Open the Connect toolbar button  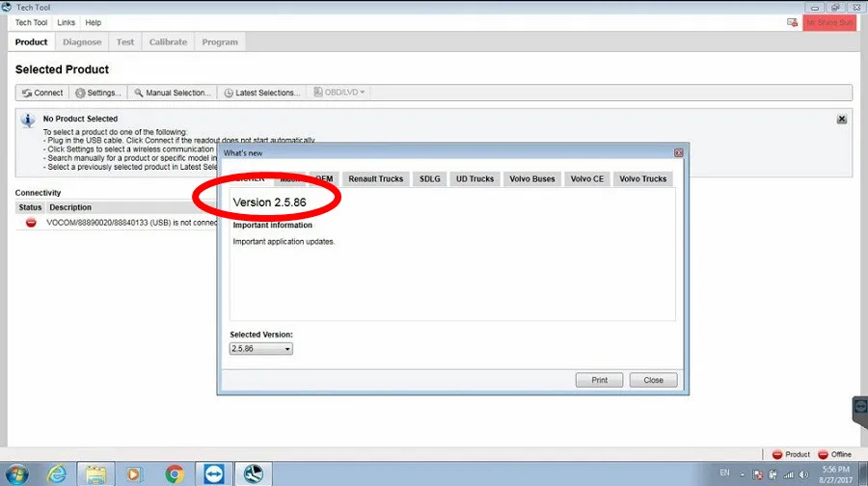pos(42,93)
